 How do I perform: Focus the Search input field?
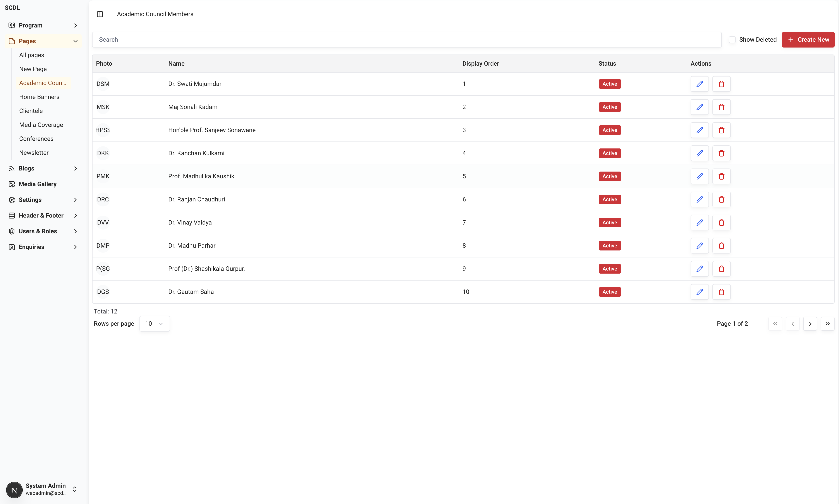(406, 40)
